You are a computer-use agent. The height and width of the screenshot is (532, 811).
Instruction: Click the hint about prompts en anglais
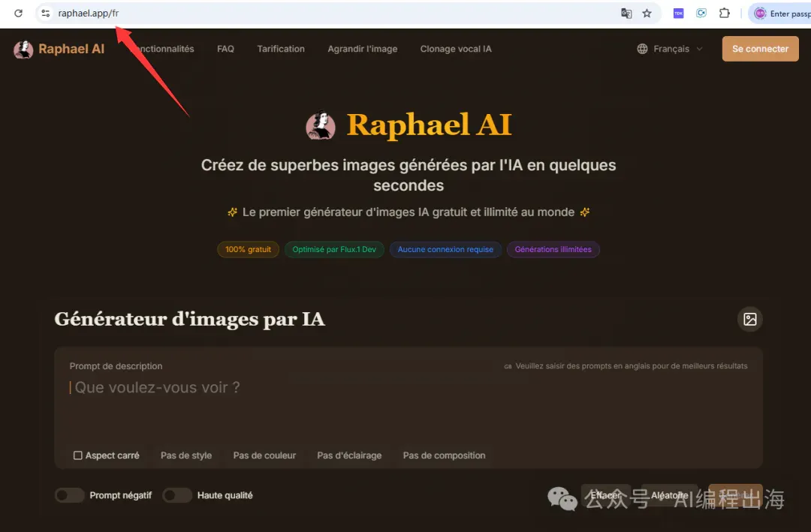click(x=626, y=366)
